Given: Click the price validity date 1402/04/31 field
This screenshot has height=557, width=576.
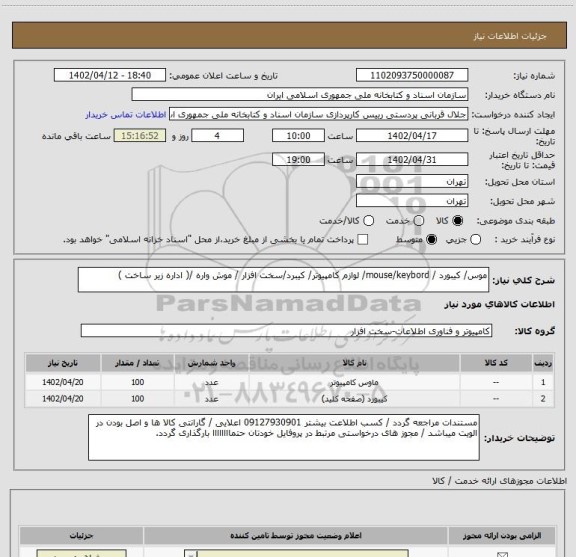Looking at the screenshot, I should tap(412, 159).
